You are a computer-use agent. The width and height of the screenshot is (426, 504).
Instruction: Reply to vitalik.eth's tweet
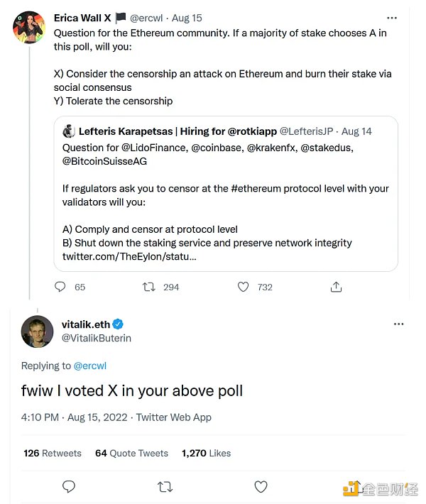point(69,486)
